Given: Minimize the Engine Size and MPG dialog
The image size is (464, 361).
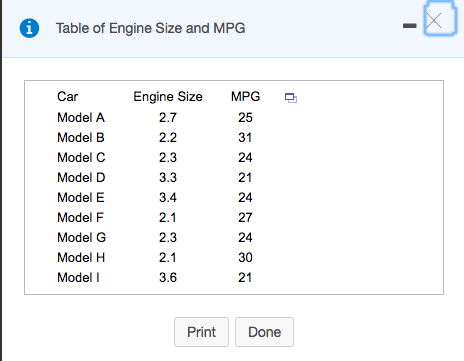Looking at the screenshot, I should 410,26.
